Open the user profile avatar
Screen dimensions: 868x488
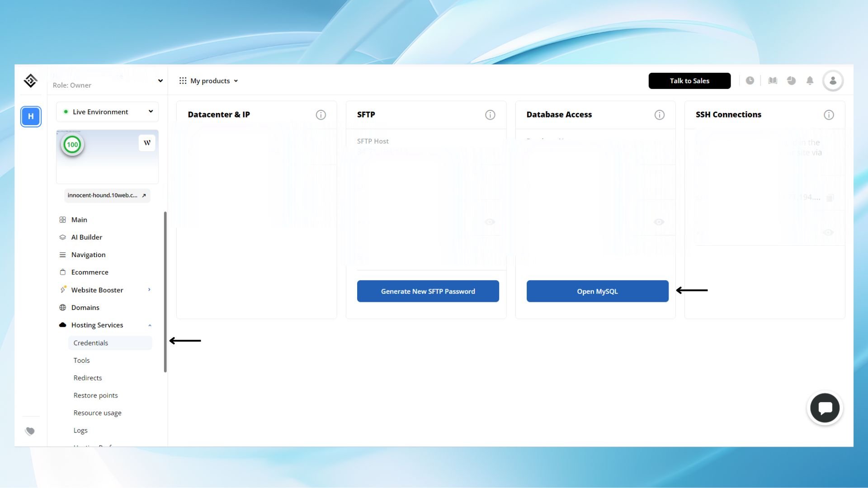(x=833, y=81)
